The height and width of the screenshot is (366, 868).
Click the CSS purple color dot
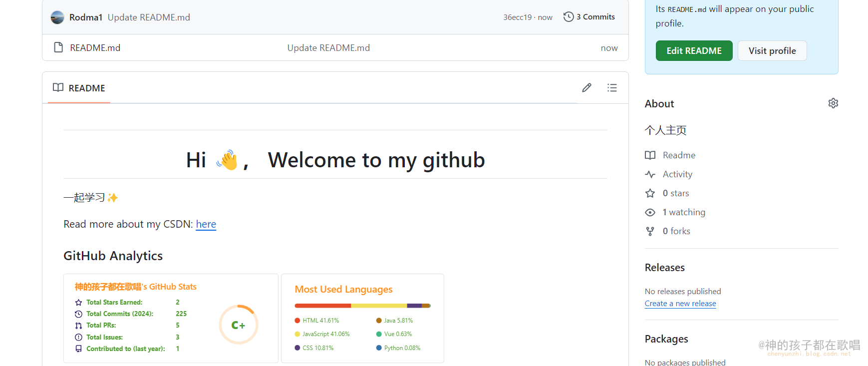pyautogui.click(x=297, y=348)
